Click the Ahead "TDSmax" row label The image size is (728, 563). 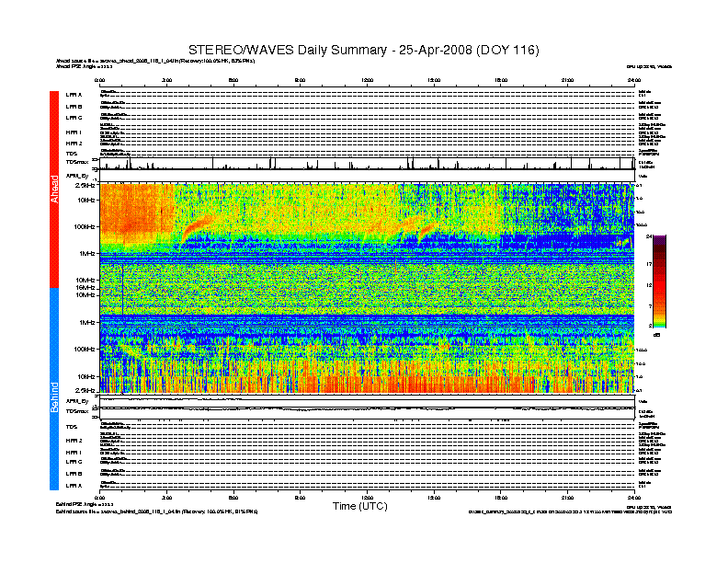pos(77,162)
